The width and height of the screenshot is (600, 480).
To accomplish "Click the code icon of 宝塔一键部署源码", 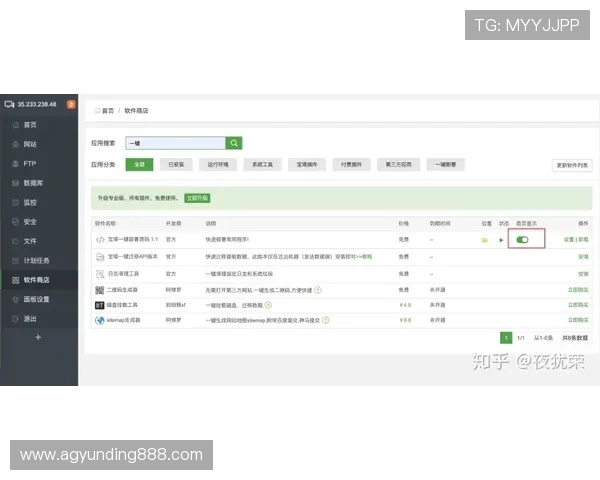I will 100,240.
